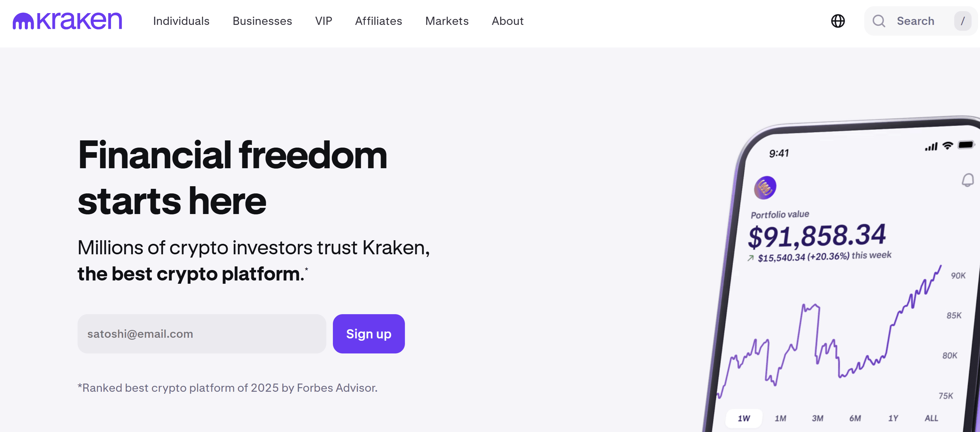Tap the Wi-Fi status icon on phone
Screen dimensions: 980x432
point(947,146)
